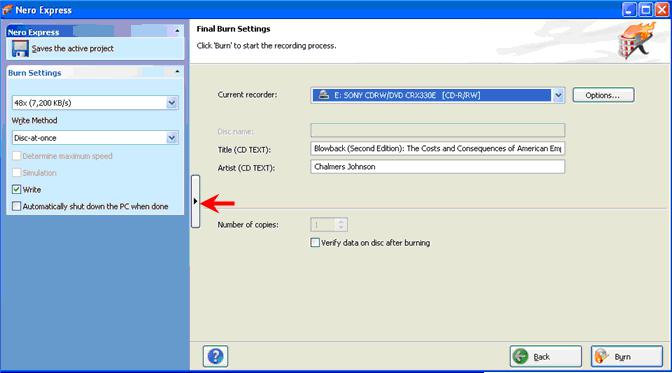This screenshot has width=672, height=373.
Task: Increase number of copies with the up stepper arrow
Action: [x=341, y=221]
